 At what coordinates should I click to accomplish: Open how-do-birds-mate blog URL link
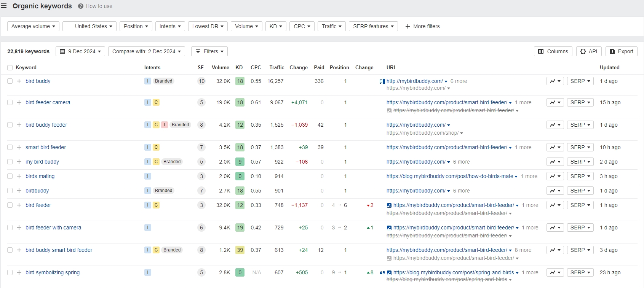(x=450, y=176)
